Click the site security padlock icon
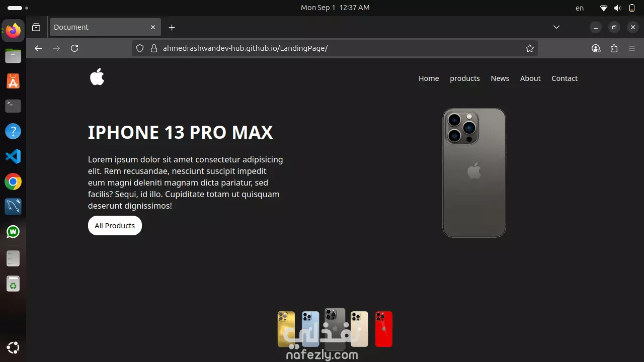Viewport: 644px width, 362px height. click(x=153, y=48)
